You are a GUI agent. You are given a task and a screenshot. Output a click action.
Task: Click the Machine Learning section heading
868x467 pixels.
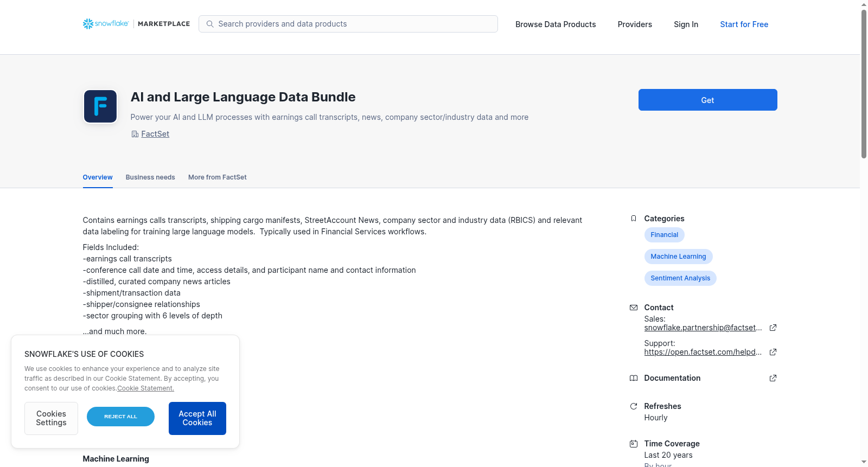(116, 459)
